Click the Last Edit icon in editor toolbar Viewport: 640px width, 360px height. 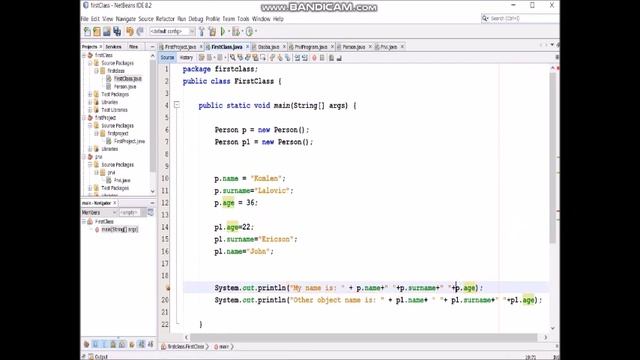202,58
